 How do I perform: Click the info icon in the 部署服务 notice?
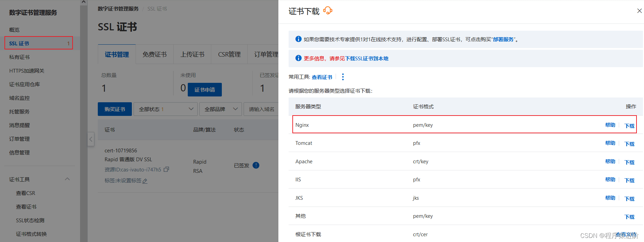[298, 39]
